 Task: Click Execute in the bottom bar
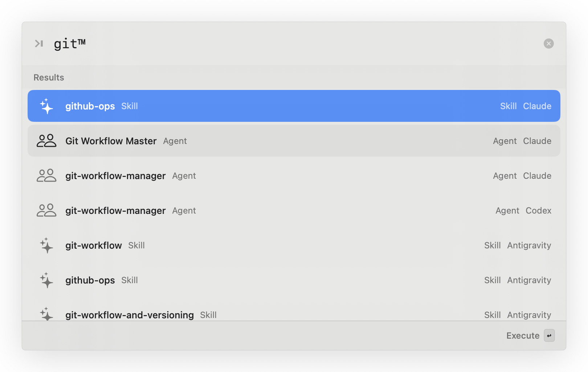tap(523, 336)
